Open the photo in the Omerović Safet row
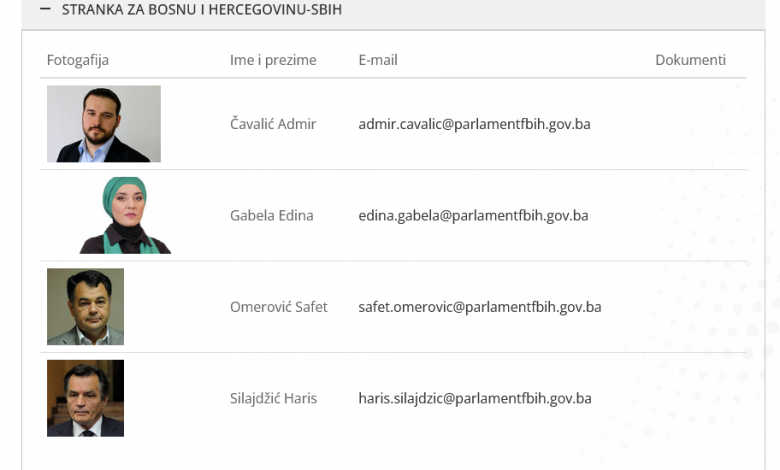 tap(85, 307)
